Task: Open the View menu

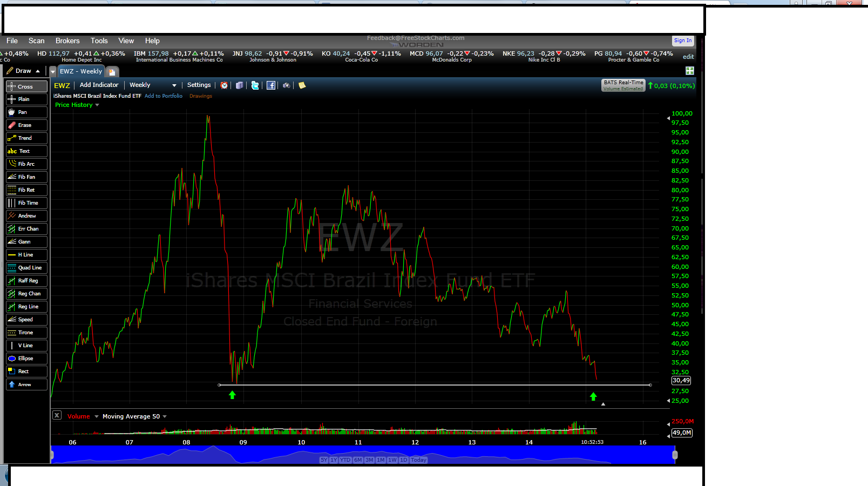Action: point(126,40)
